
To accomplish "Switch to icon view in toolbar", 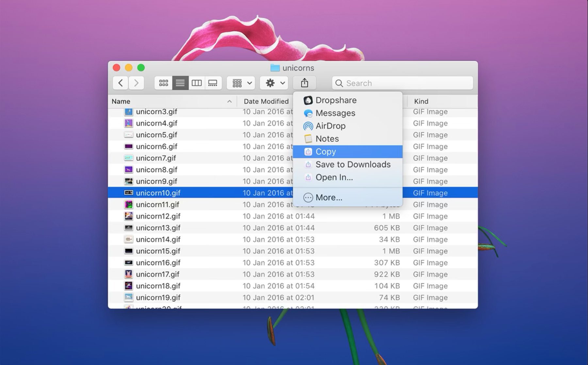I will (163, 83).
